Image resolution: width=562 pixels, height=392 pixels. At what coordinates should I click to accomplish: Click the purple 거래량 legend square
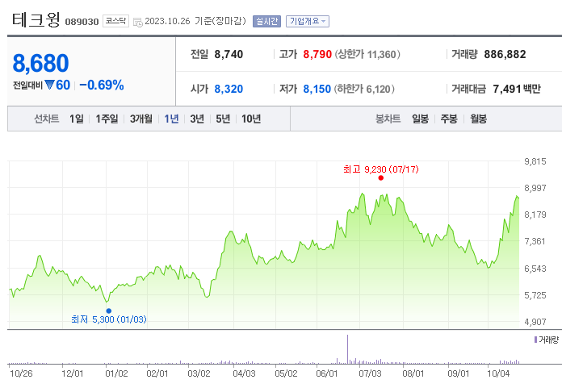point(535,340)
